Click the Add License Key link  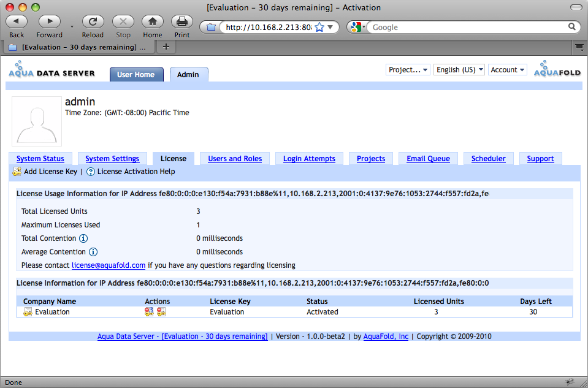(51, 172)
